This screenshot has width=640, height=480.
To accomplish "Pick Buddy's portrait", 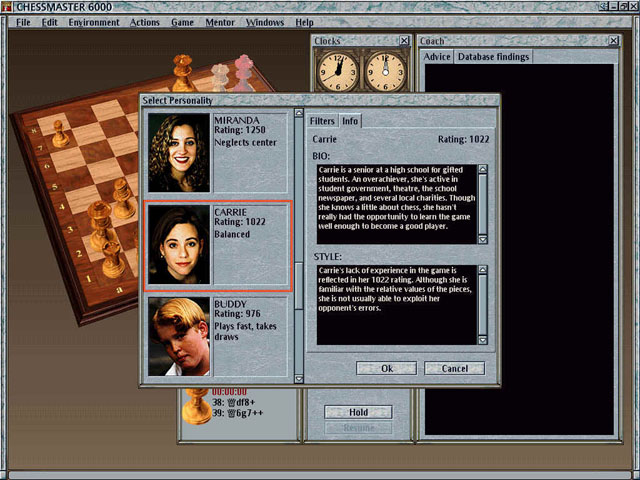I will click(x=179, y=337).
